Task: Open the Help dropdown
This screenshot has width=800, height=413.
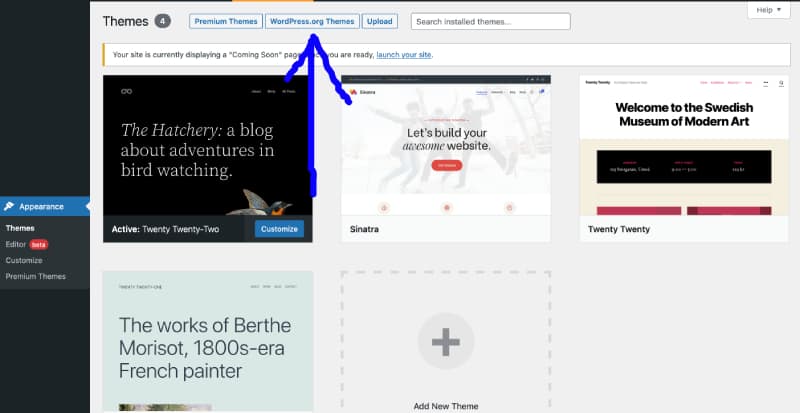Action: click(x=768, y=9)
